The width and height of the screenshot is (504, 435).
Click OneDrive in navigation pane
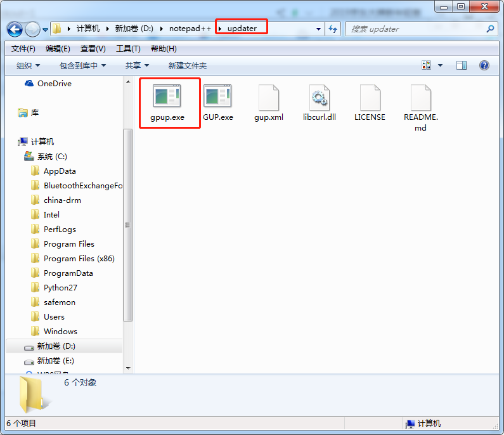point(55,84)
